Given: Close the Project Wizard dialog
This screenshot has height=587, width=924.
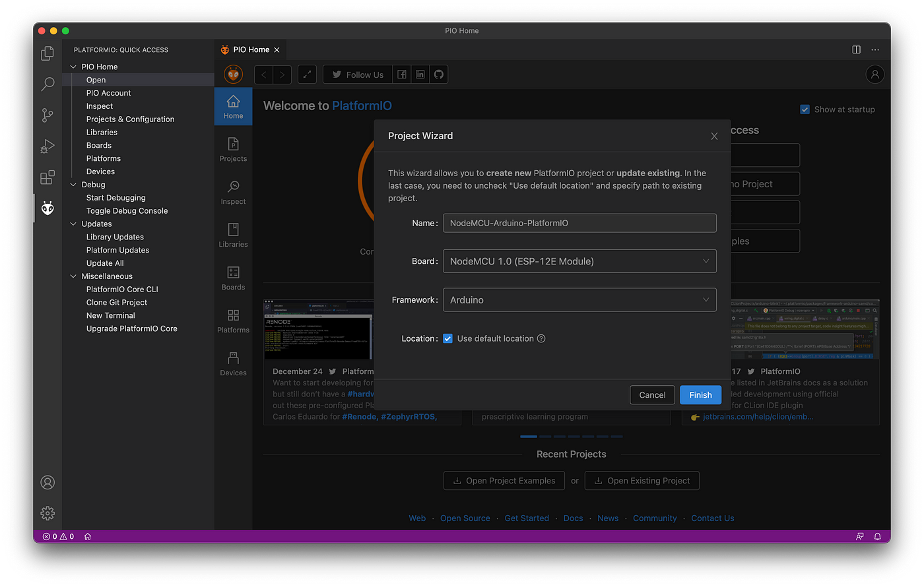Looking at the screenshot, I should coord(714,137).
